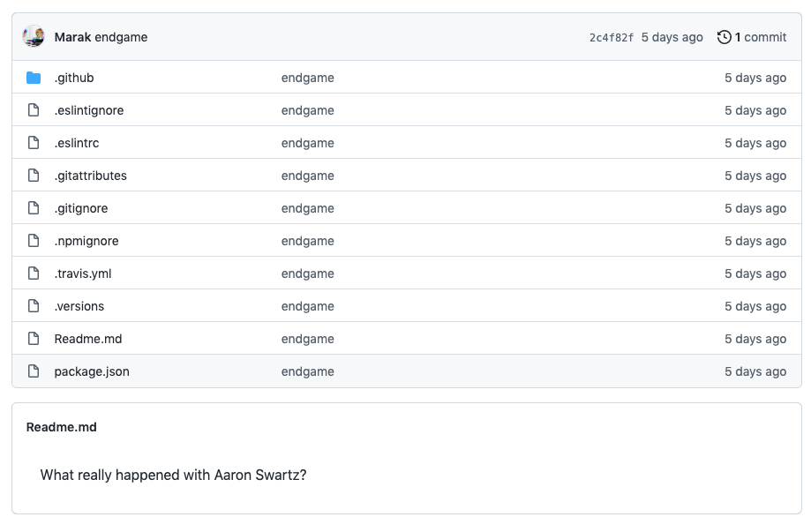The image size is (811, 532).
Task: Open the commit hash 2c4f82f
Action: (611, 37)
